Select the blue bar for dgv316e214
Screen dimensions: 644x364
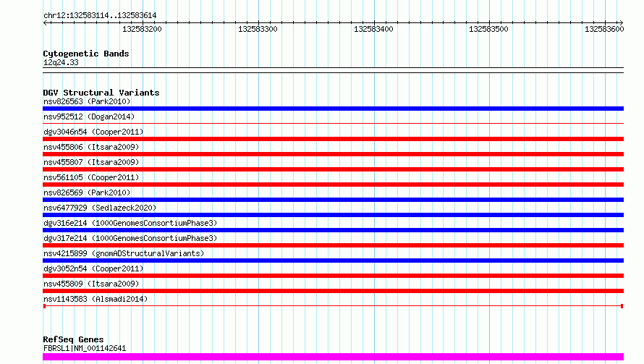(x=333, y=230)
